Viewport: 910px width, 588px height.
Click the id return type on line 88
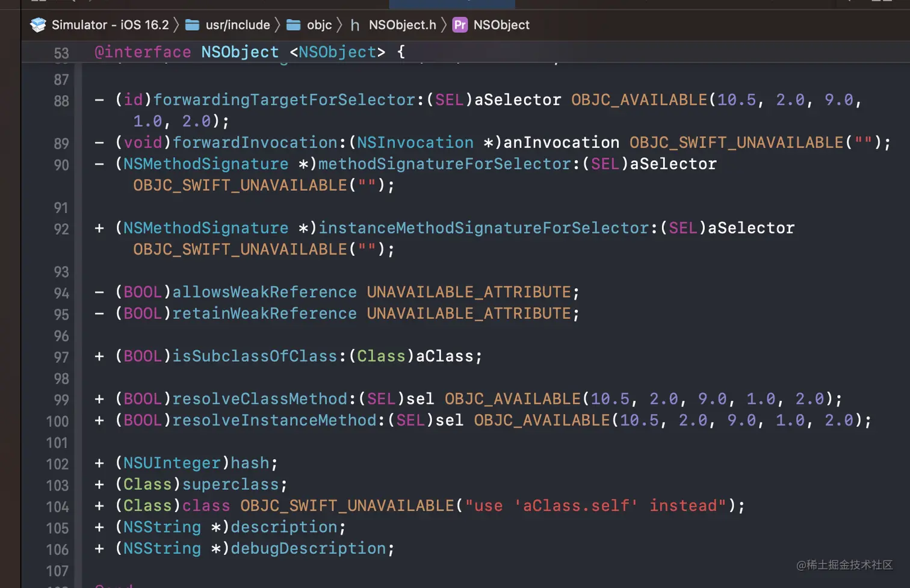coord(133,99)
